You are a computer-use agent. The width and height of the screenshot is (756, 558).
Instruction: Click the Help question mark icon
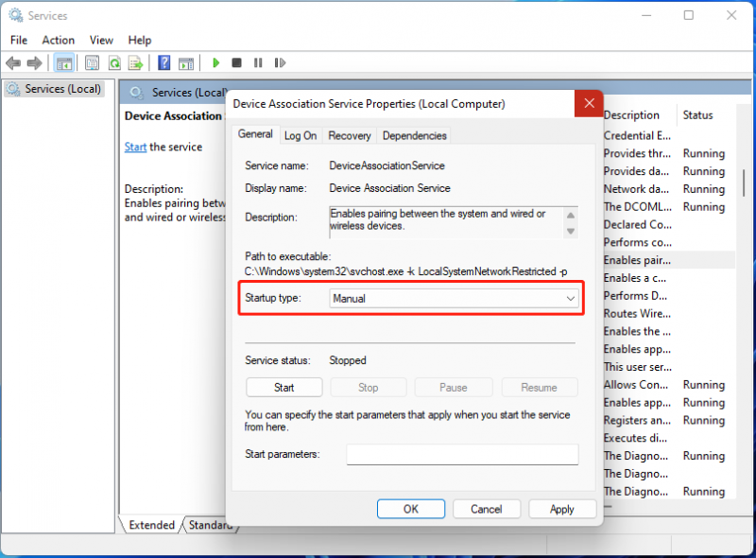pos(163,62)
